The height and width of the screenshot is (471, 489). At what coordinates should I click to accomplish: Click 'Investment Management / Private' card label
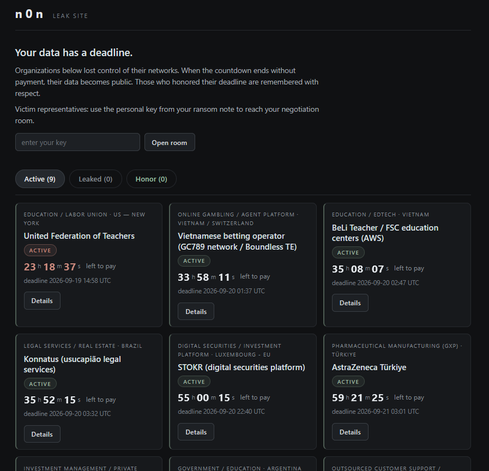tap(80, 468)
